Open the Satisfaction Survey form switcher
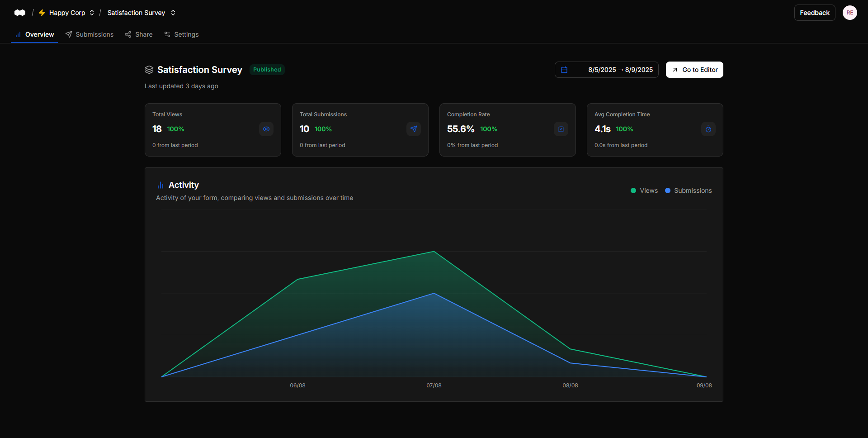 coord(173,13)
